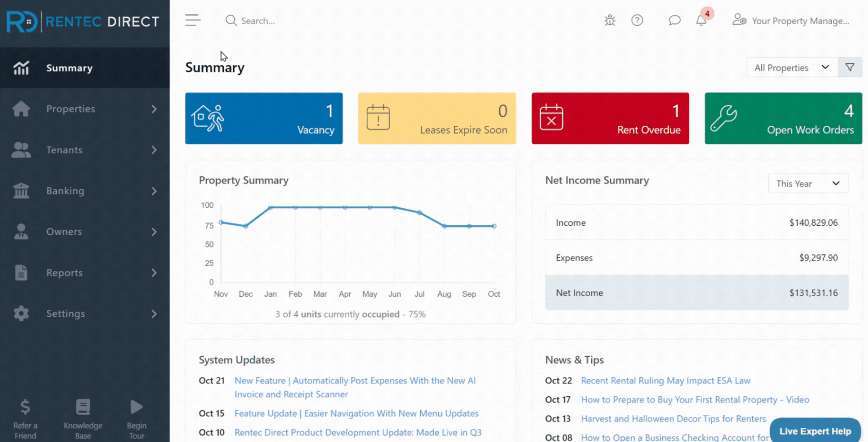The height and width of the screenshot is (442, 868).
Task: Click the Vacancy count 1
Action: [330, 111]
